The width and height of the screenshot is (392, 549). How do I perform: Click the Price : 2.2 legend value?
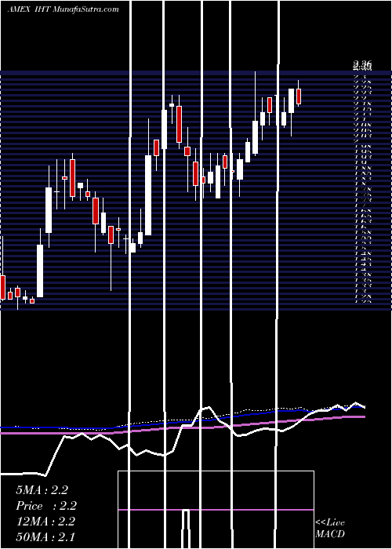pos(46,506)
